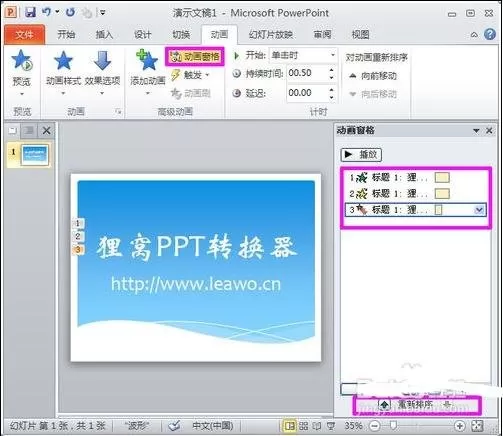Close the 动画窗格 pane
The width and height of the screenshot is (503, 436).
click(x=489, y=131)
